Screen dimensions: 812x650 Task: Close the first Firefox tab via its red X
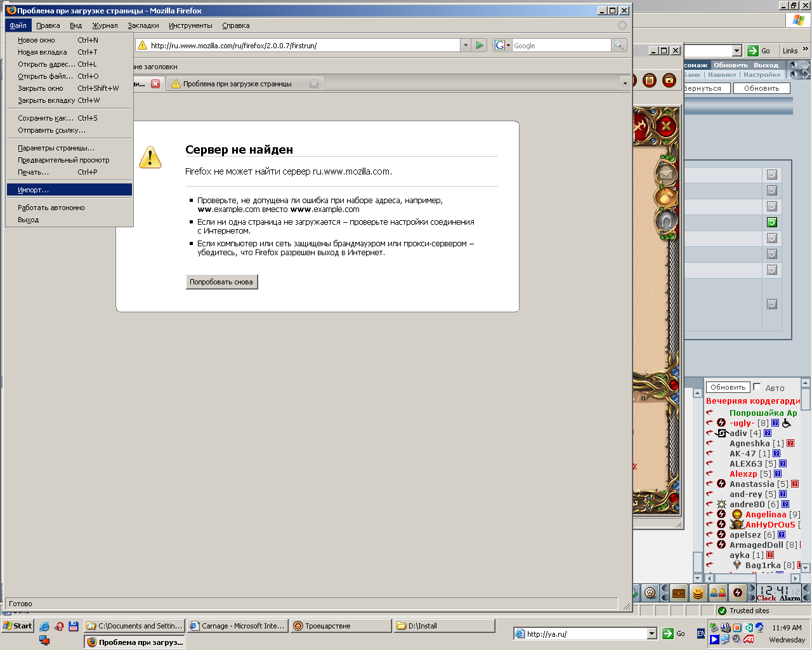155,84
